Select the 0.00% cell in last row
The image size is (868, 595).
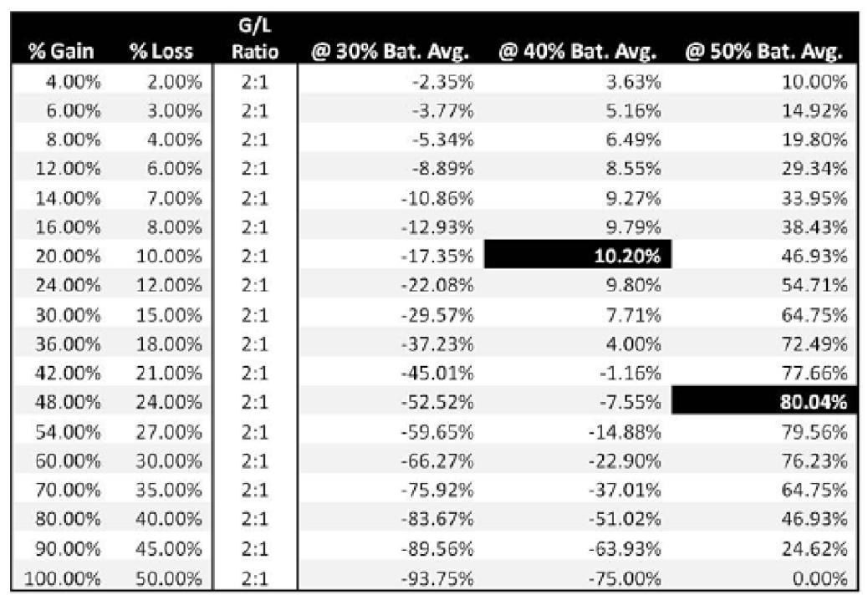click(x=819, y=578)
